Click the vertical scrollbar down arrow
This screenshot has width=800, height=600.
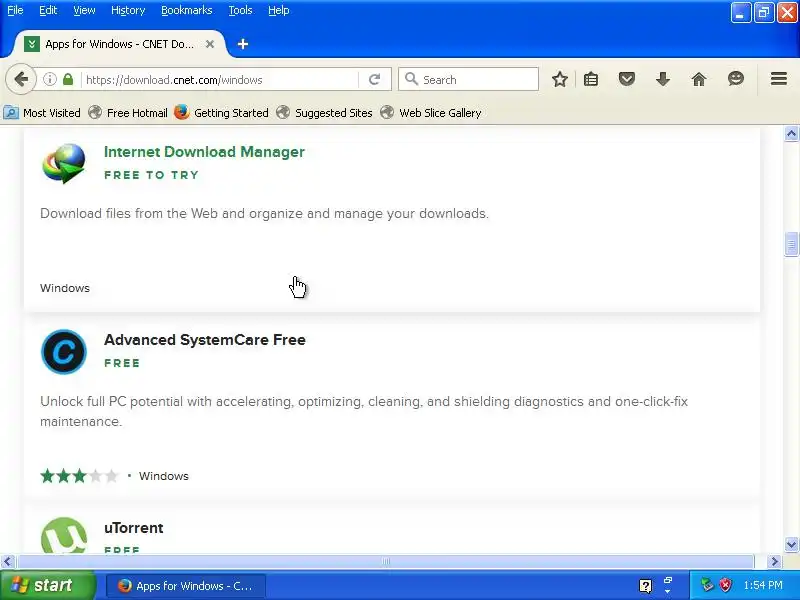791,544
